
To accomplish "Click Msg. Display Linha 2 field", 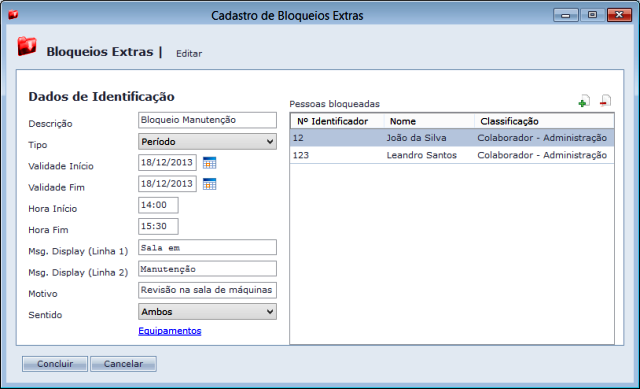I will click(207, 269).
